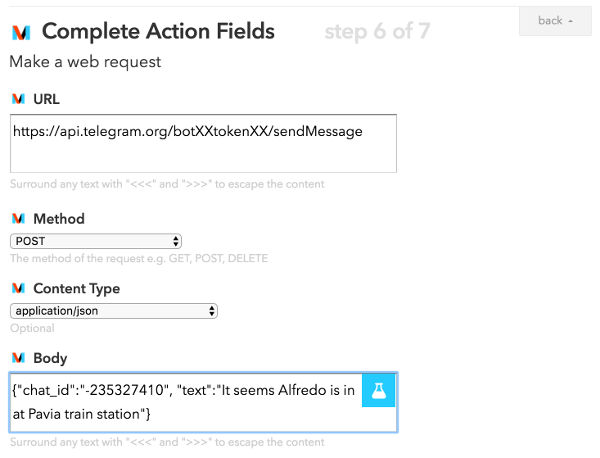This screenshot has width=600, height=458.
Task: Click the Body field label text
Action: pos(50,358)
